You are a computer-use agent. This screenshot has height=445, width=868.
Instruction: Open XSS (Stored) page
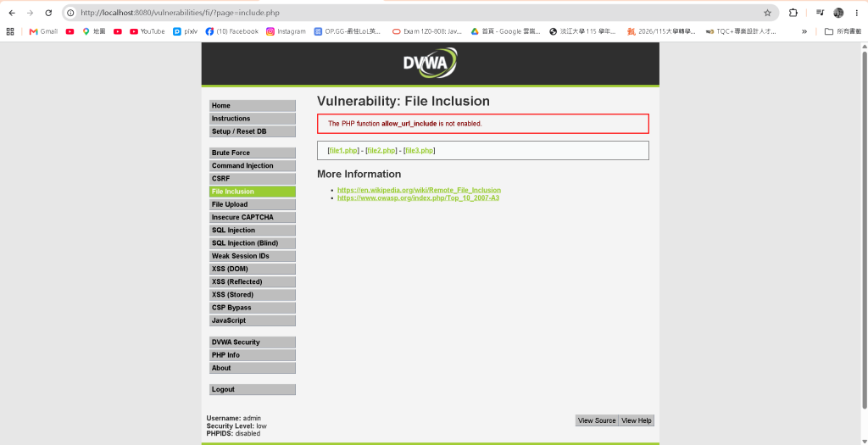(253, 294)
